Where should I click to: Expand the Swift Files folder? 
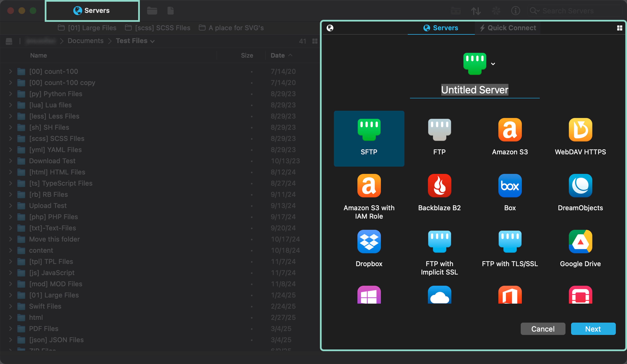[10, 306]
